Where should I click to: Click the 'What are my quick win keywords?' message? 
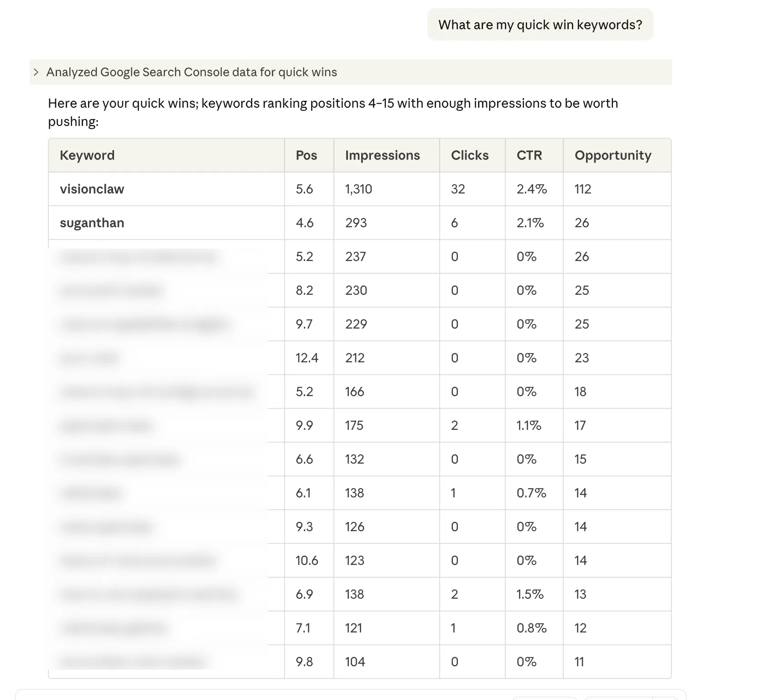[x=540, y=25]
